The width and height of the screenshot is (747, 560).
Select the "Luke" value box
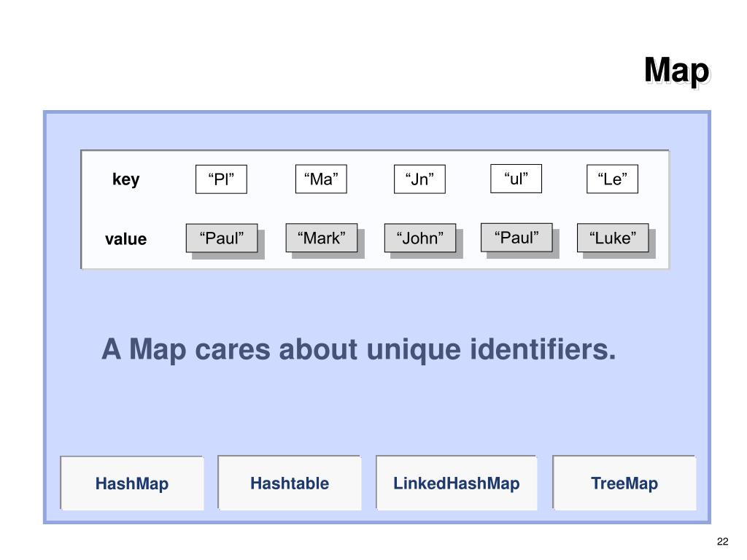click(613, 238)
